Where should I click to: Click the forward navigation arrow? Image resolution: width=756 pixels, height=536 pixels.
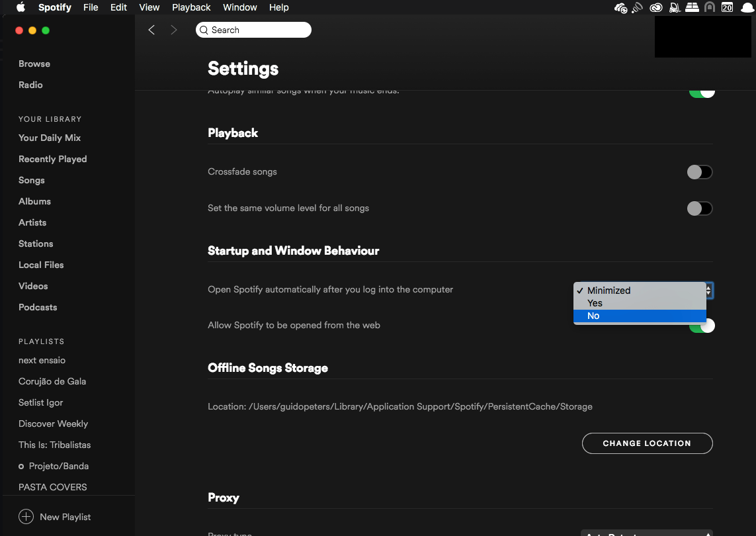coord(173,30)
